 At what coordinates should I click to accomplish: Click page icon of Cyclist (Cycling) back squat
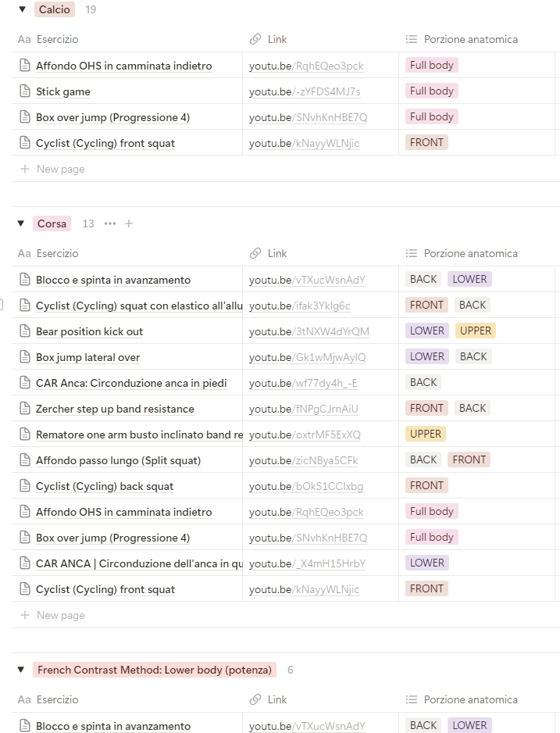[x=25, y=486]
